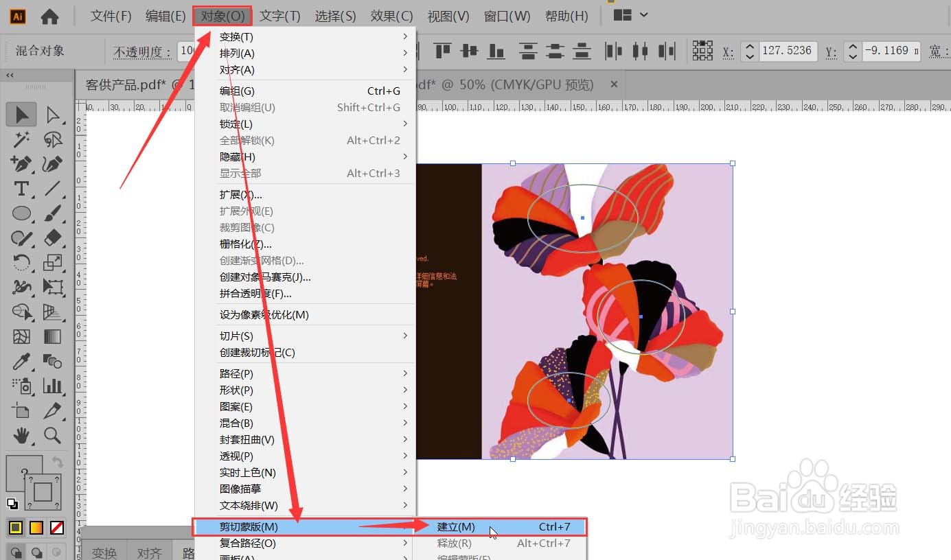Open the workspace switcher dropdown

coord(631,15)
